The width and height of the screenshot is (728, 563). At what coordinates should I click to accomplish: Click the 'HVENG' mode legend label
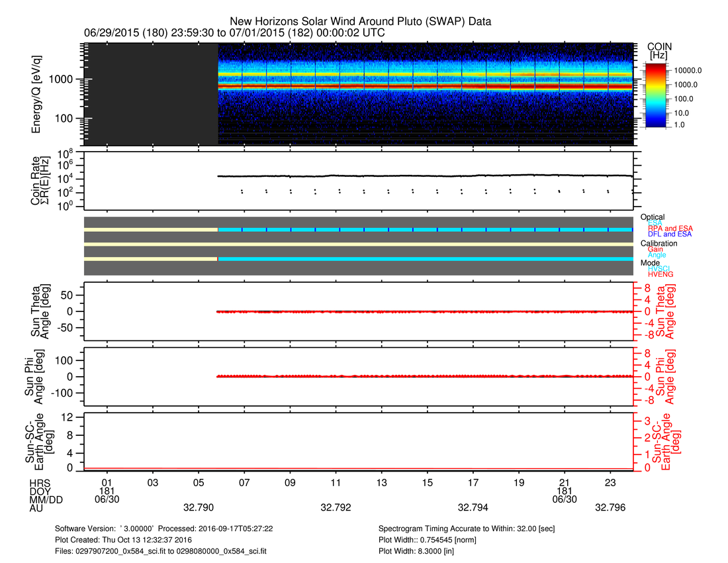[660, 274]
